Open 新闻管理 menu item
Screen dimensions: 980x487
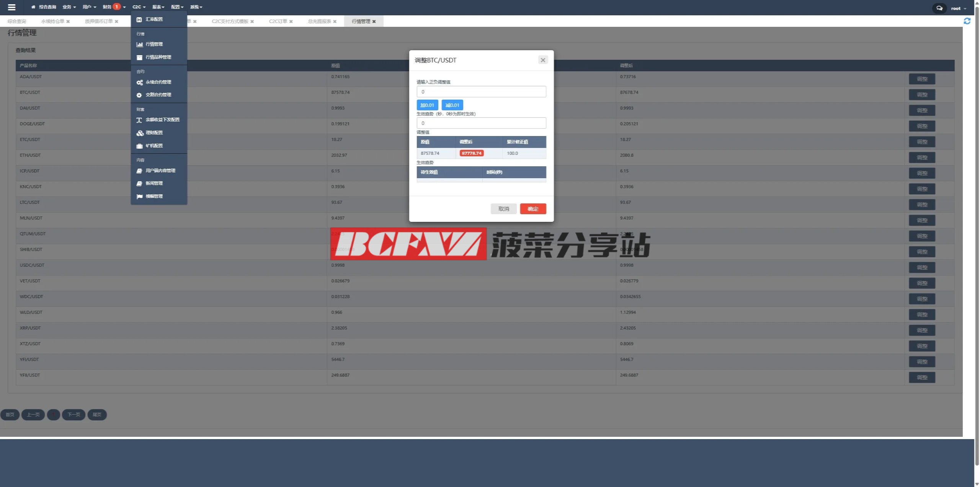pyautogui.click(x=154, y=183)
